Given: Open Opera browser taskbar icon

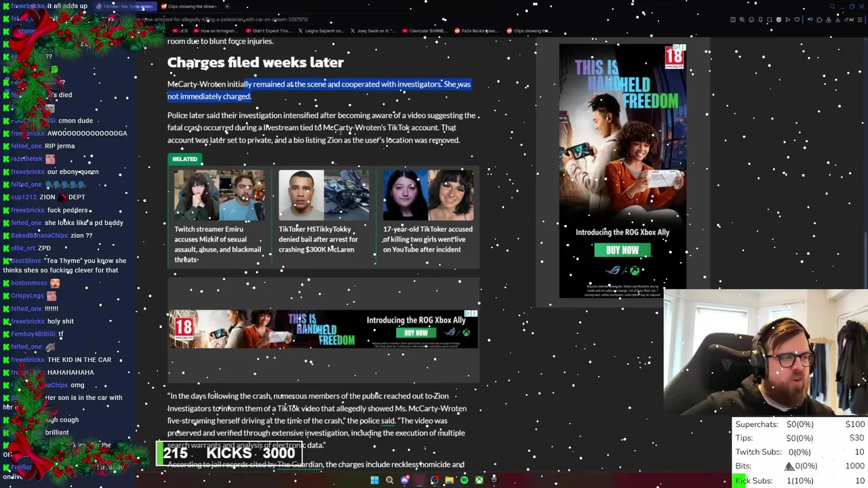Looking at the screenshot, I should click(420, 480).
